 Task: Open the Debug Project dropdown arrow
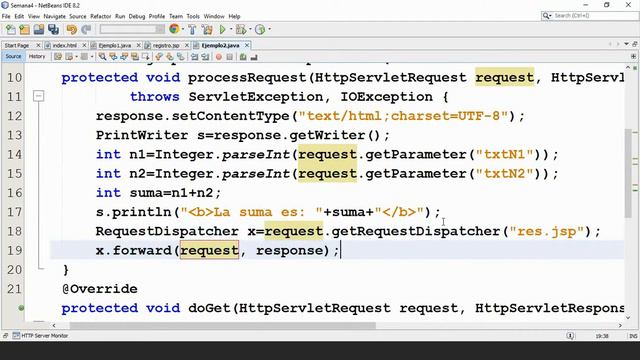pyautogui.click(x=249, y=29)
